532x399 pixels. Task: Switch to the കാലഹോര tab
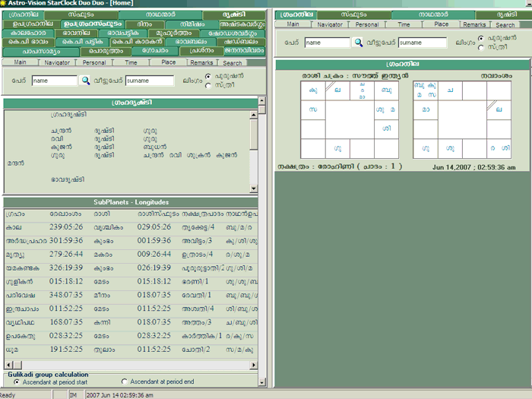(x=28, y=33)
